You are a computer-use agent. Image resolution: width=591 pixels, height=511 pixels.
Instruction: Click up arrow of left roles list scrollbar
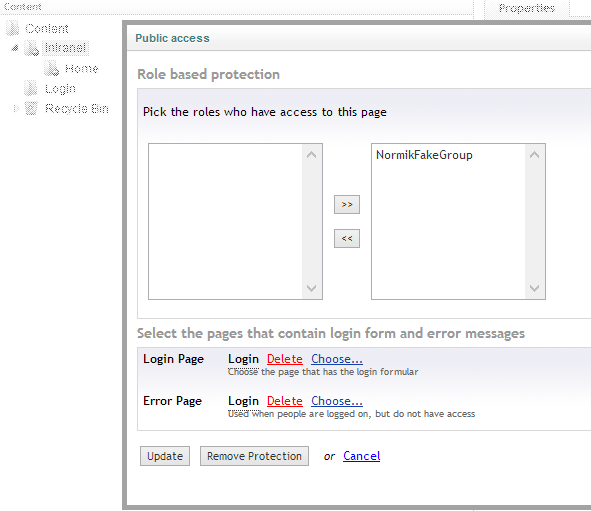[x=311, y=155]
